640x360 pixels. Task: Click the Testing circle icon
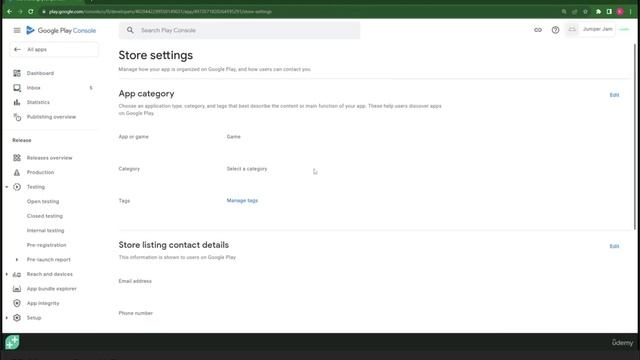[x=17, y=187]
